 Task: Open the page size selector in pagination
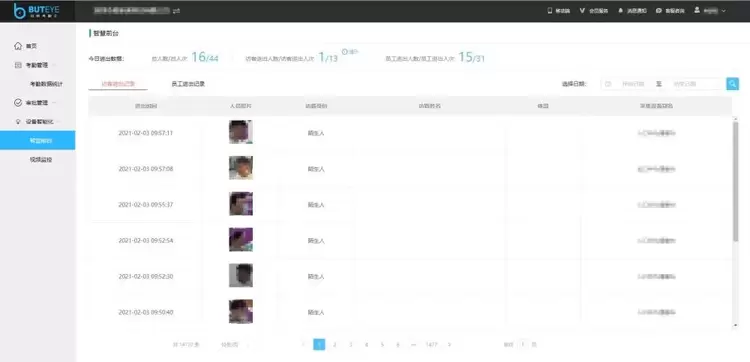point(235,344)
